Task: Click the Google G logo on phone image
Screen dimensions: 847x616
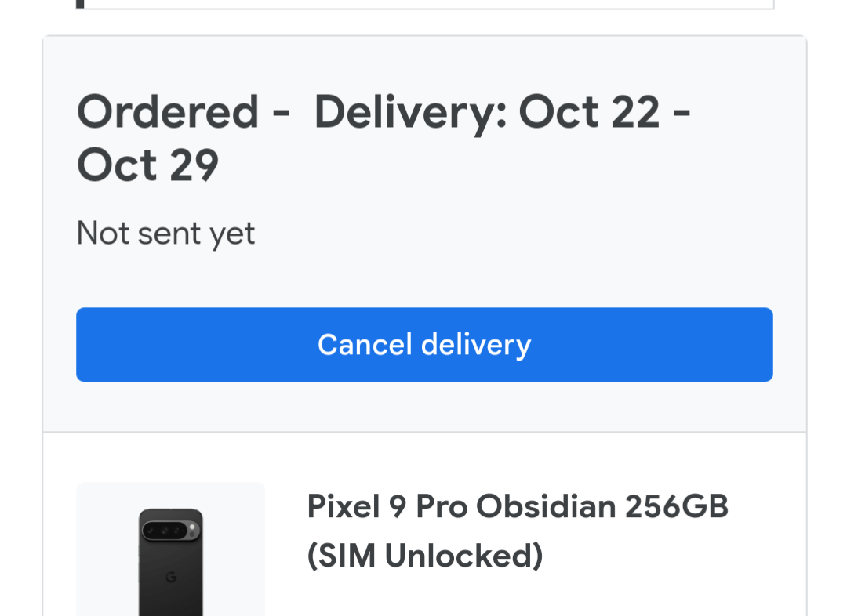Action: 171,578
